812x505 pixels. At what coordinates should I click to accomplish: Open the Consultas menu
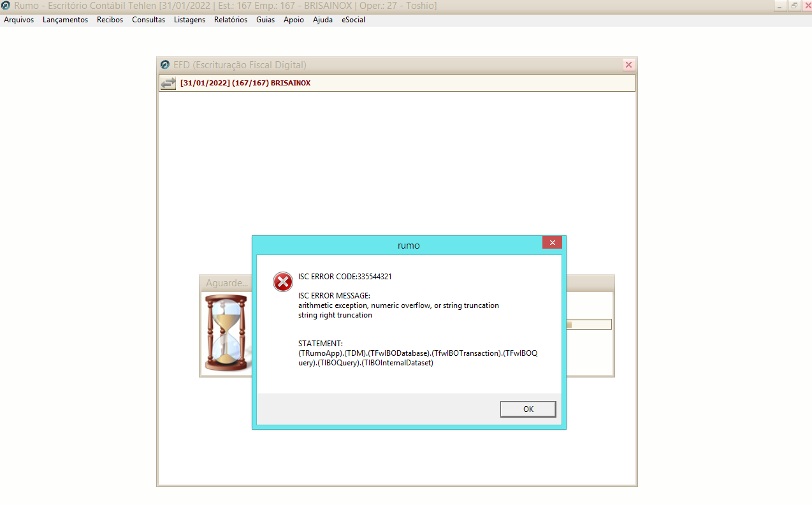click(x=149, y=20)
